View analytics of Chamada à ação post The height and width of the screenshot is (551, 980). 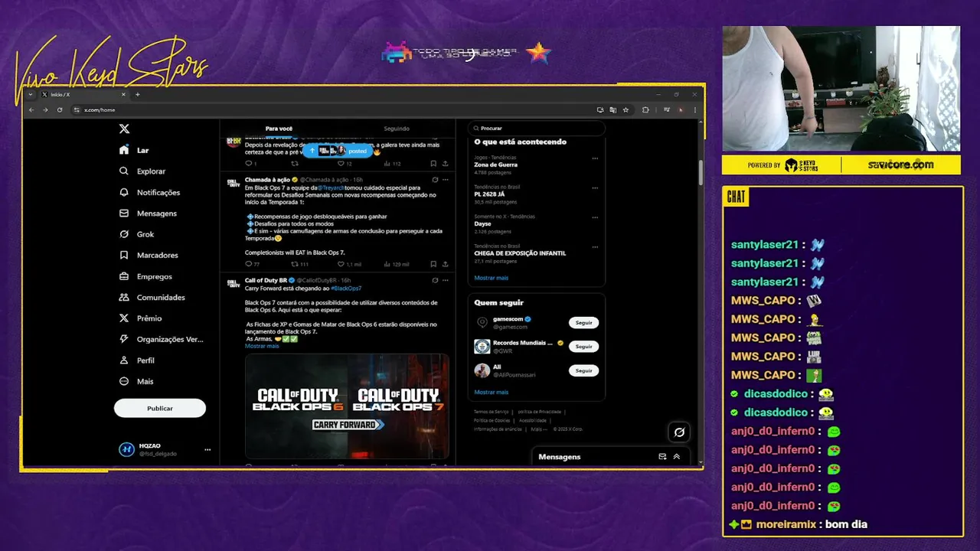[397, 264]
